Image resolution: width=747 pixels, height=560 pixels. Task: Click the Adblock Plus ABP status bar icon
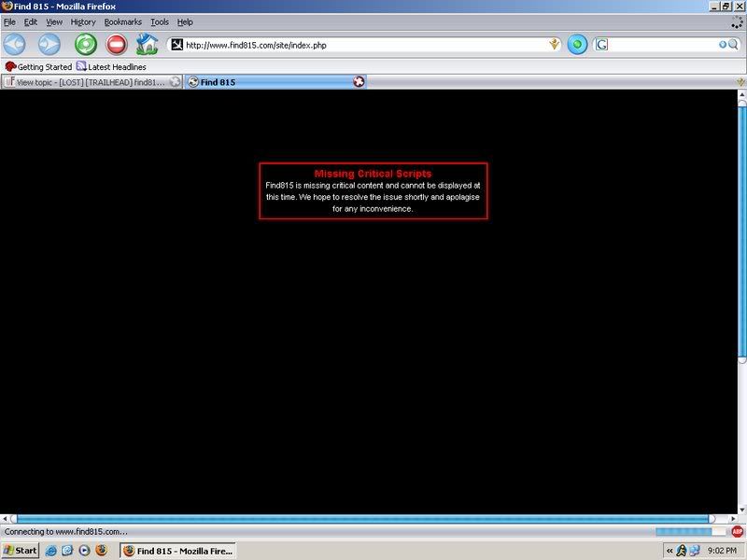point(738,532)
